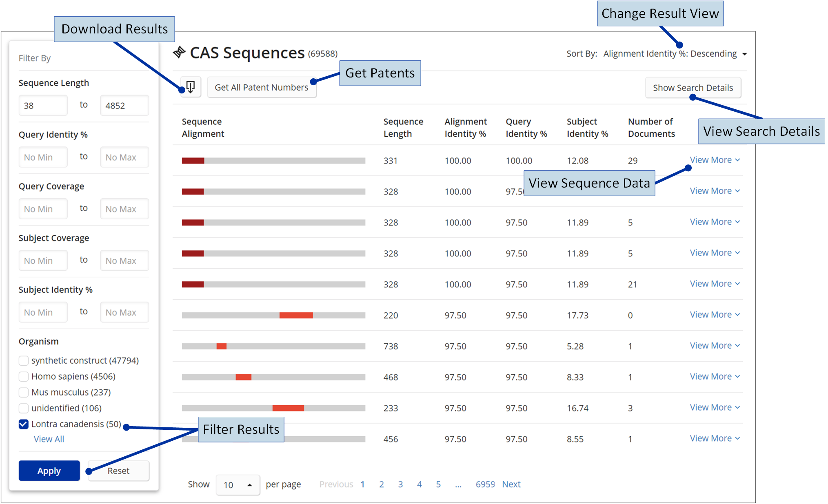Image resolution: width=828 pixels, height=504 pixels.
Task: Jump to last page 6959
Action: click(485, 484)
